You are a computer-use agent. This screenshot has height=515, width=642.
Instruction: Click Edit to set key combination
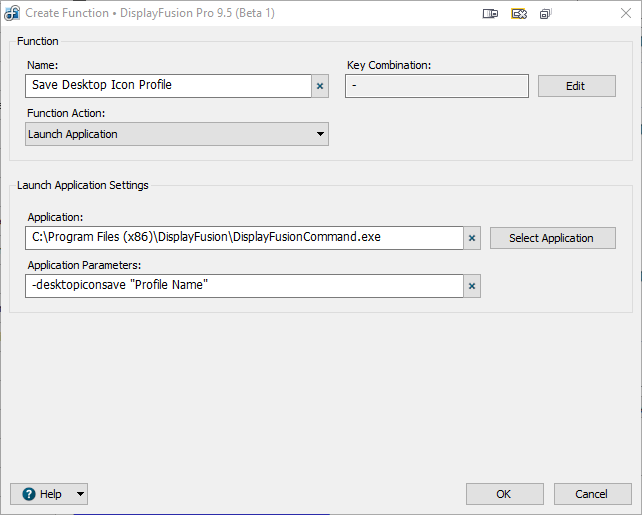pos(576,86)
